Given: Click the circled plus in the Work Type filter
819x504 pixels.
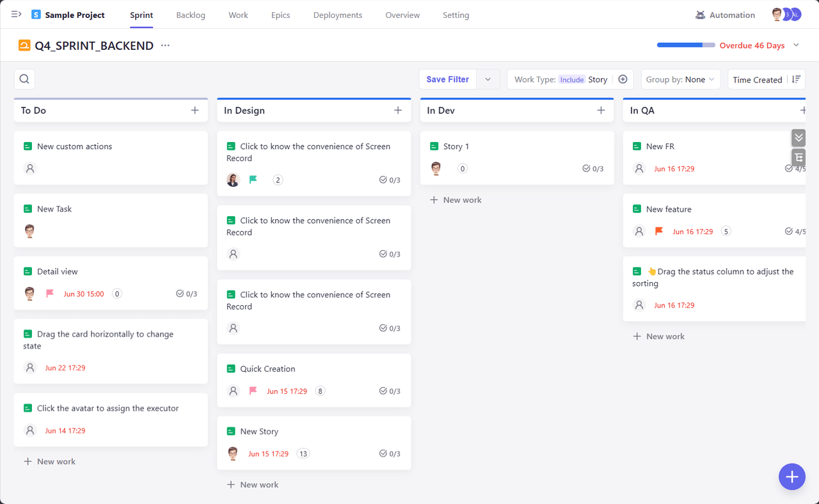Looking at the screenshot, I should [x=623, y=79].
